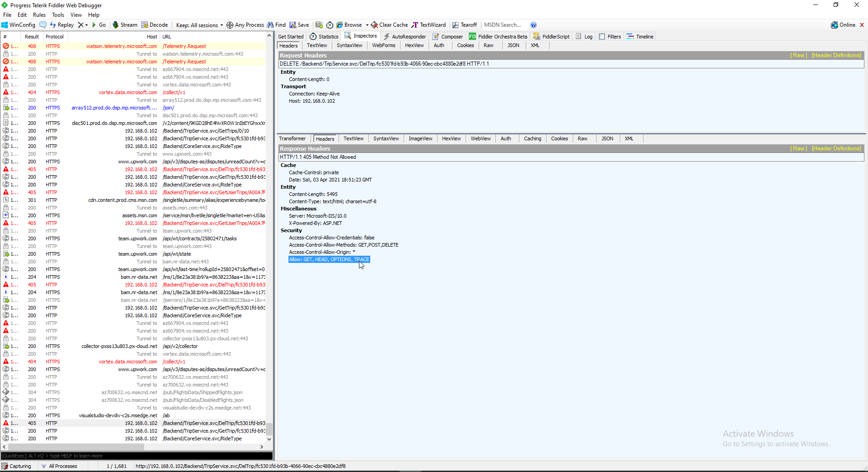Open the Statistics tab
Viewport: 868px width, 472px height.
pyautogui.click(x=324, y=37)
